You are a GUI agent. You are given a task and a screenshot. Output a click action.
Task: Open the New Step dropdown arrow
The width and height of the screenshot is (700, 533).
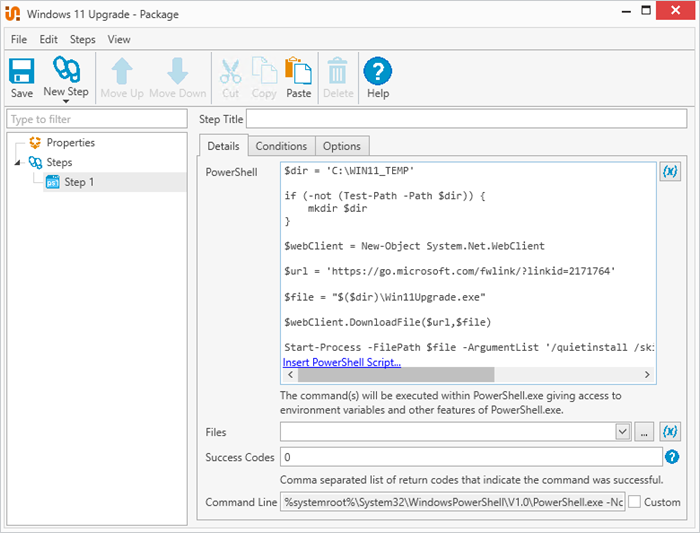click(x=66, y=103)
